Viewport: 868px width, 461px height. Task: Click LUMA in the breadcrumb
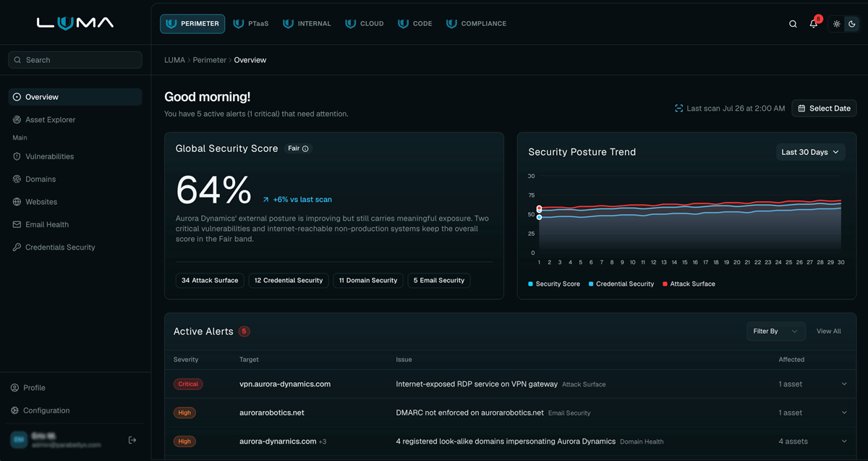click(x=174, y=60)
